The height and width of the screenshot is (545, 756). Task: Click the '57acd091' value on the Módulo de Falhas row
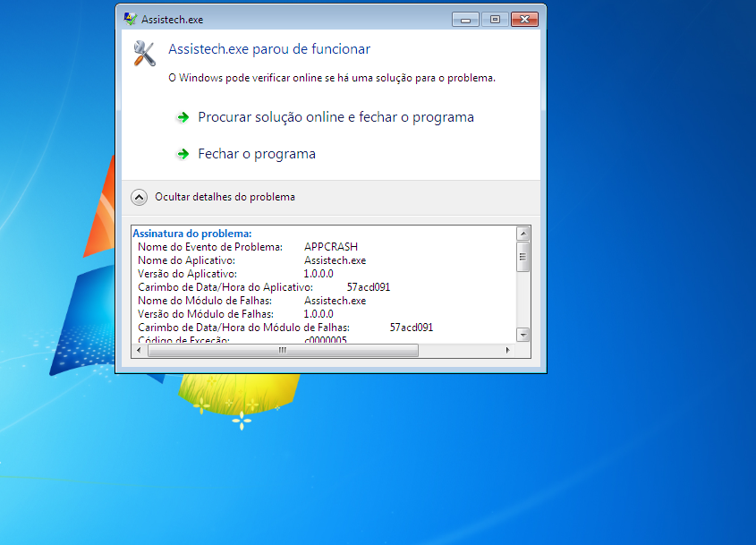[x=412, y=328]
